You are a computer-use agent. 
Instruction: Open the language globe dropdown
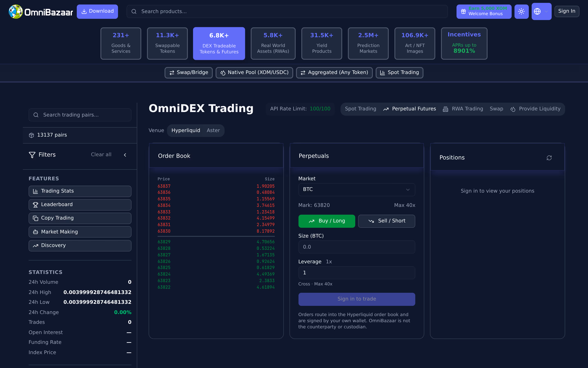coord(541,11)
